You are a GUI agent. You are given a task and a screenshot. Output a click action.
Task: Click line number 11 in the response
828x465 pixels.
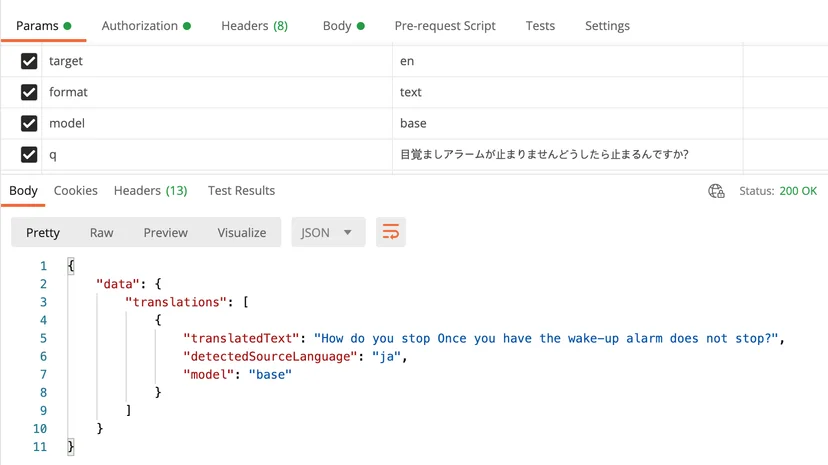tap(40, 447)
